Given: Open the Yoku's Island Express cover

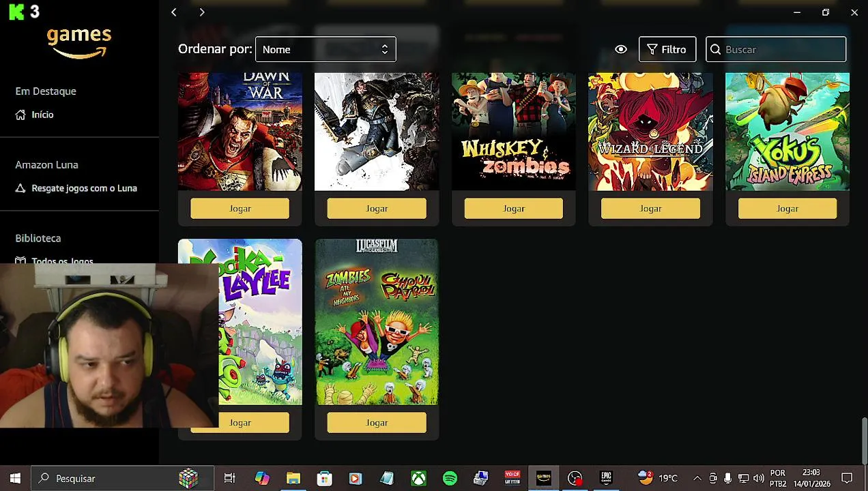Looking at the screenshot, I should (787, 132).
